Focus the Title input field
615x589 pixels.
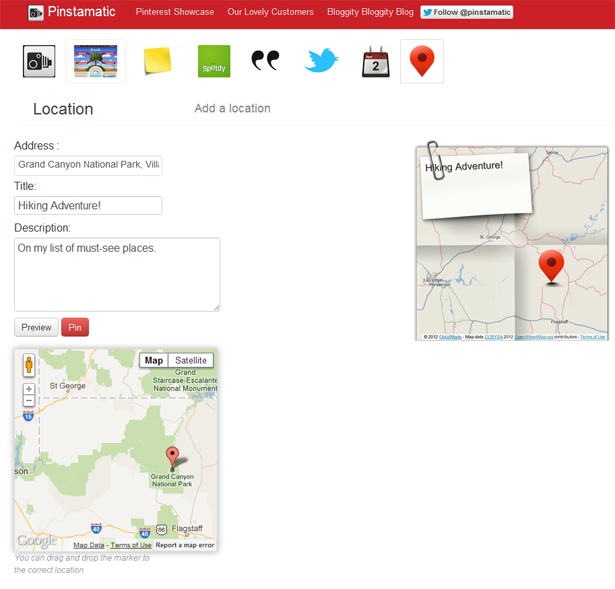coord(88,205)
